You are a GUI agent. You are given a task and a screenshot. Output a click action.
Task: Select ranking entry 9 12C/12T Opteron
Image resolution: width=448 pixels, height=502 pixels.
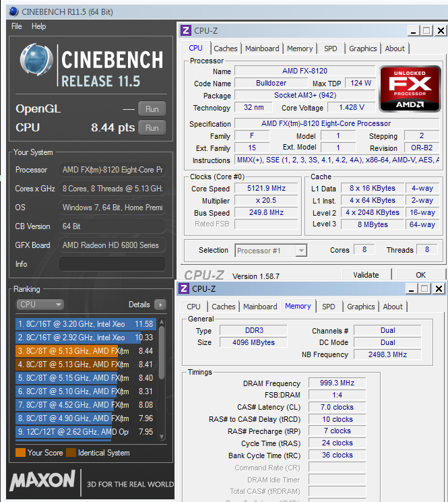click(x=86, y=431)
